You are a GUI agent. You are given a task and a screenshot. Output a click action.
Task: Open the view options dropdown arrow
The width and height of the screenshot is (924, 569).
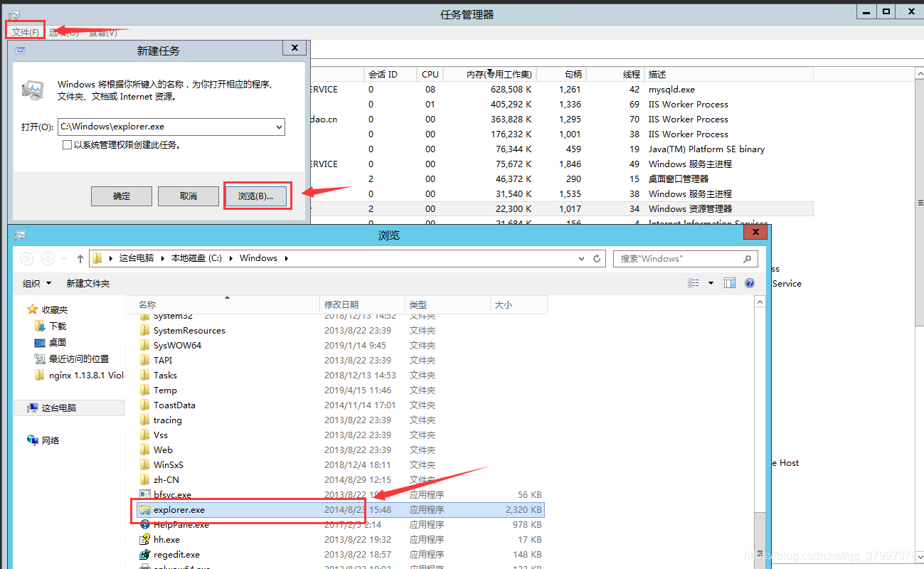coord(711,283)
